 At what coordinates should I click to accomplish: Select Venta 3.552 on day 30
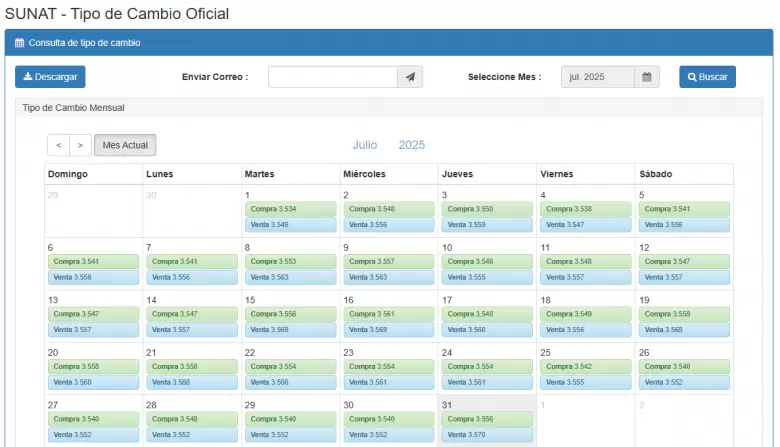(389, 435)
